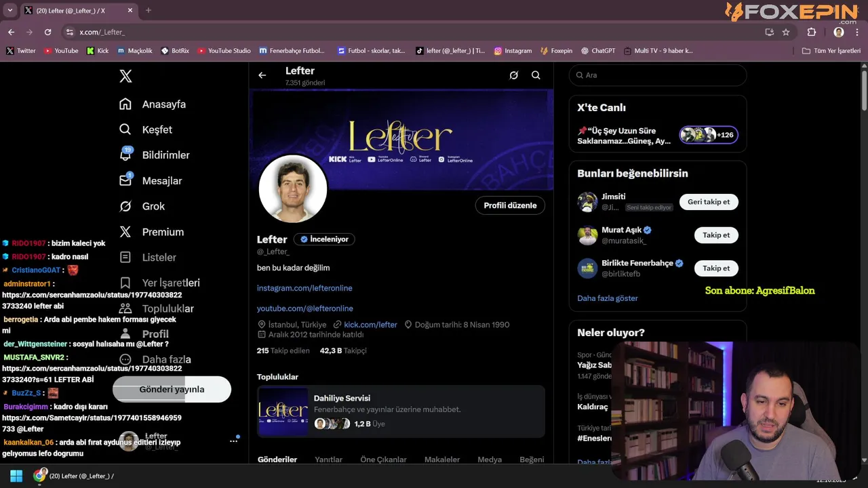Click the x.com/_Lefter_ address bar

(414, 32)
